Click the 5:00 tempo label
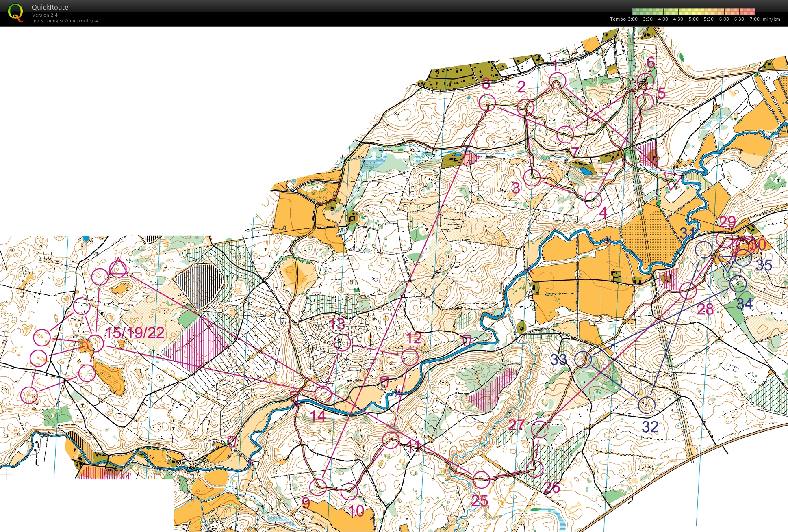This screenshot has height=532, width=788. pos(694,19)
